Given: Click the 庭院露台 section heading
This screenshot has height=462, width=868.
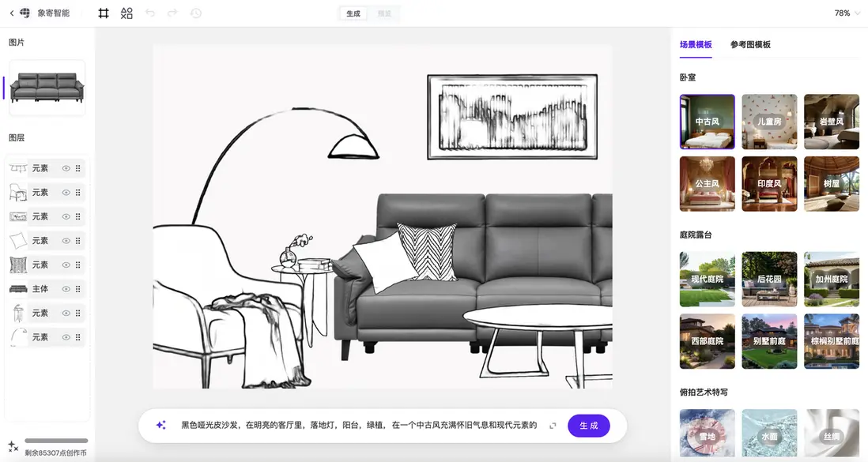Looking at the screenshot, I should coord(696,235).
